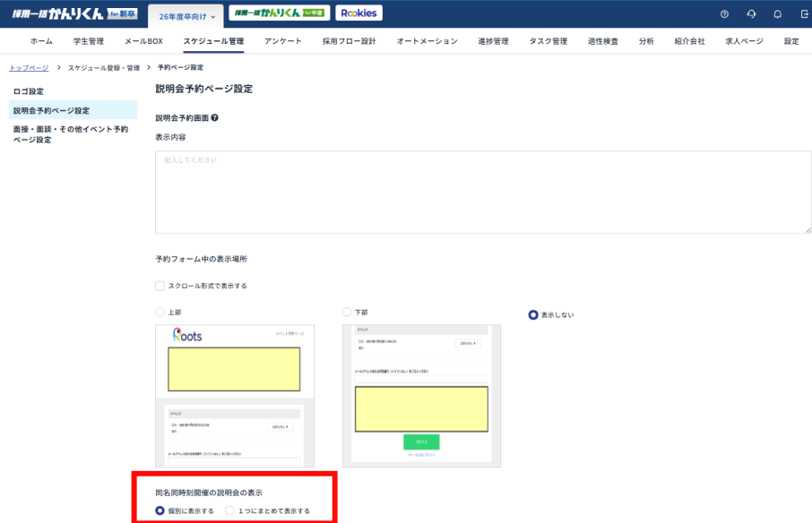Click the 表示内容 text area
This screenshot has height=523, width=812.
[x=483, y=192]
